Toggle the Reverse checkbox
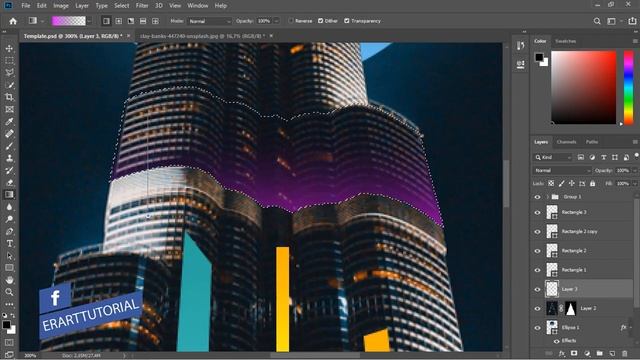 pos(291,21)
